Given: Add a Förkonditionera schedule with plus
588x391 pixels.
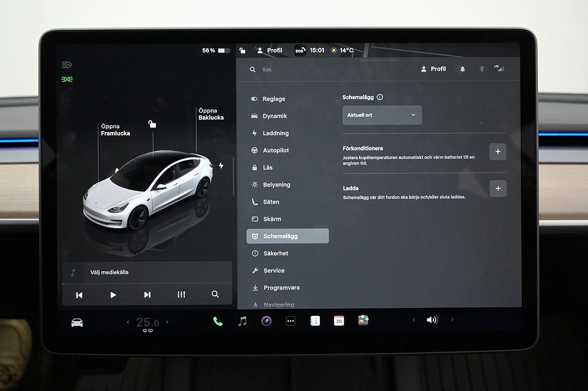Looking at the screenshot, I should pyautogui.click(x=498, y=152).
